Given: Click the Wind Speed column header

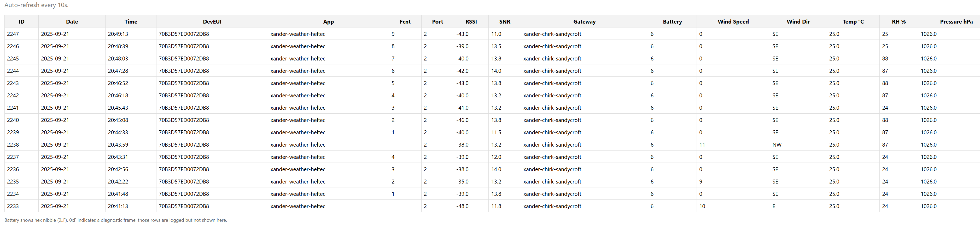Looking at the screenshot, I should click(733, 22).
